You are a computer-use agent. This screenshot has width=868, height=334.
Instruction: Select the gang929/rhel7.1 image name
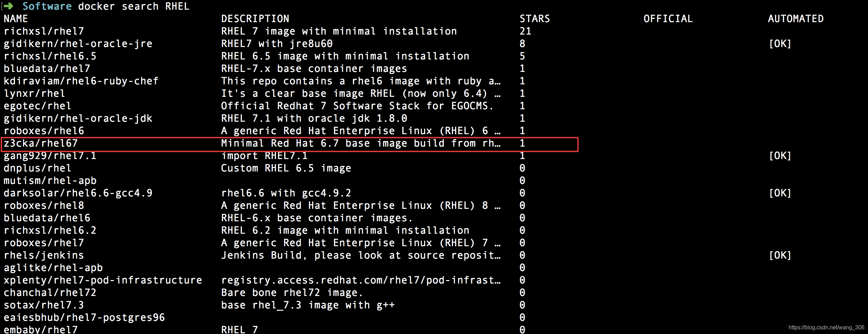coord(50,156)
